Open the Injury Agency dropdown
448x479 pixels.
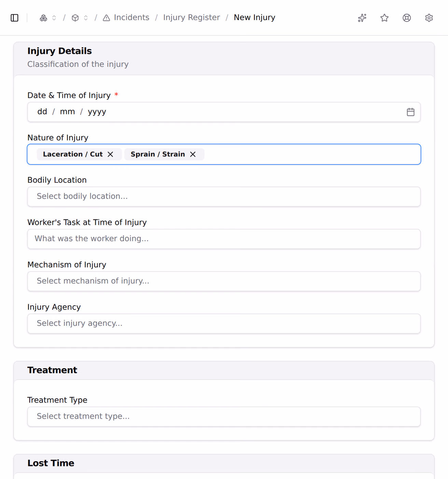tap(224, 323)
